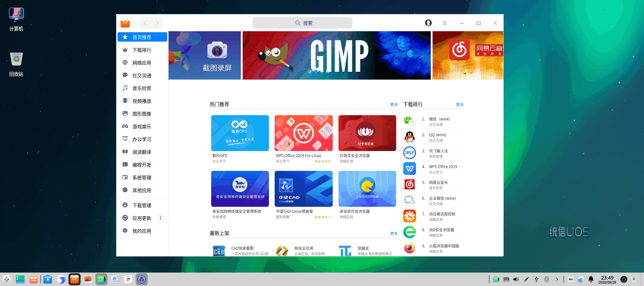644x286 pixels.
Task: Select 首页推荐 in the sidebar
Action: pyautogui.click(x=142, y=37)
